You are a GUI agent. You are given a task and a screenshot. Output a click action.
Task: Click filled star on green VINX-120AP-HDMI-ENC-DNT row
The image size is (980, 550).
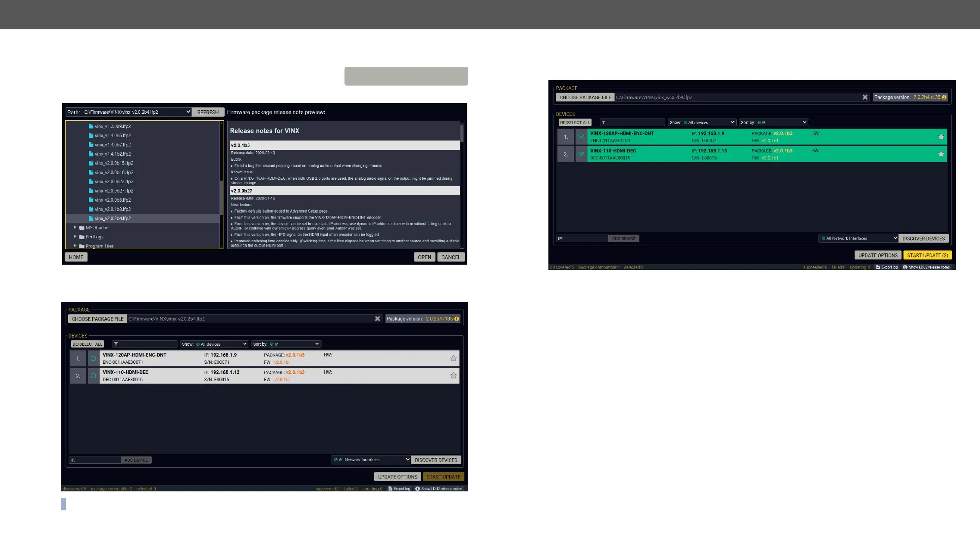click(941, 137)
